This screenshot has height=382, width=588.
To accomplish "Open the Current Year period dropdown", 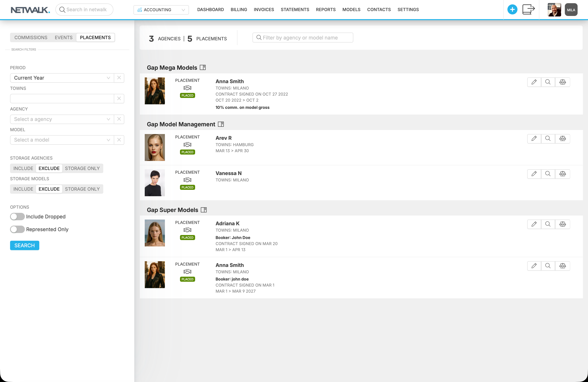I will coord(62,78).
